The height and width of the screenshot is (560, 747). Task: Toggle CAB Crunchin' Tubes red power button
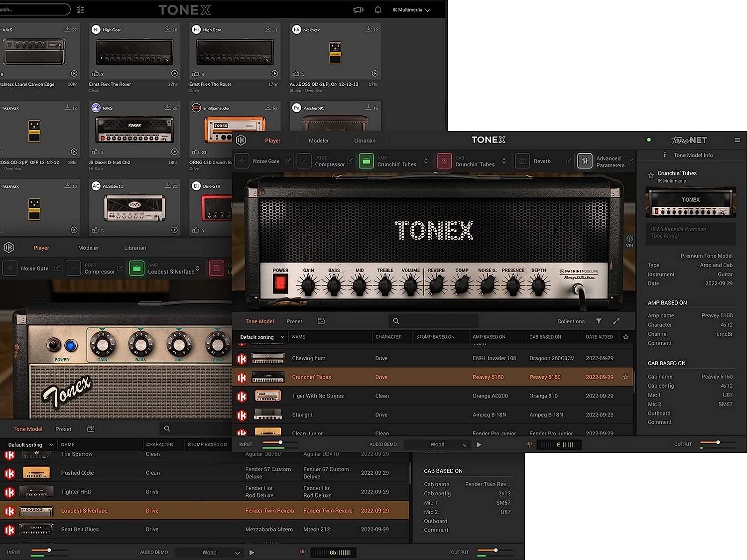coord(444,161)
